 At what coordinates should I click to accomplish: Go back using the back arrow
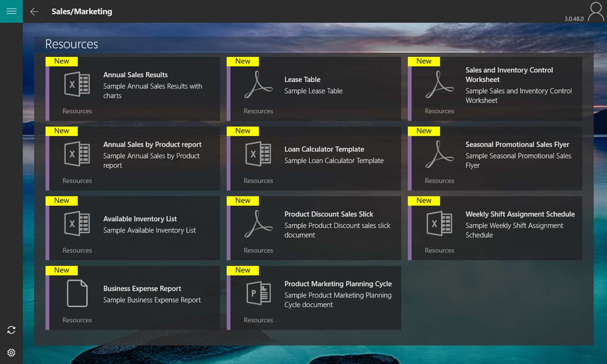[34, 12]
